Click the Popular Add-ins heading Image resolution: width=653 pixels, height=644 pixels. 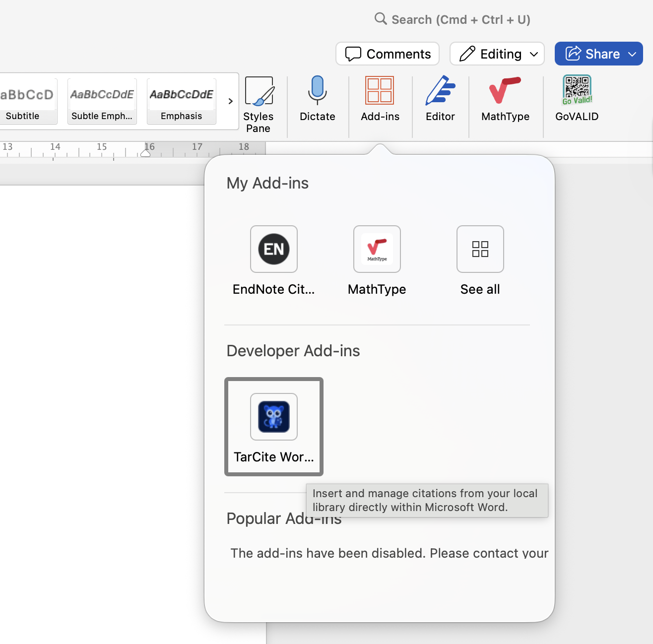284,518
